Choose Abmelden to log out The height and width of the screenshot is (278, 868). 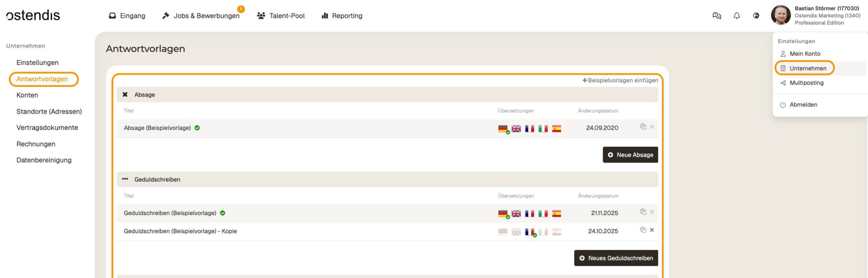pyautogui.click(x=803, y=105)
